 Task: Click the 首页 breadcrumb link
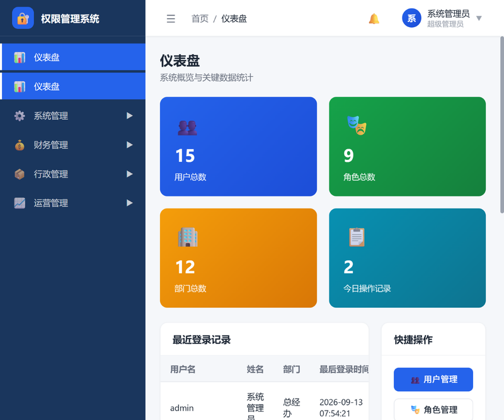[200, 19]
